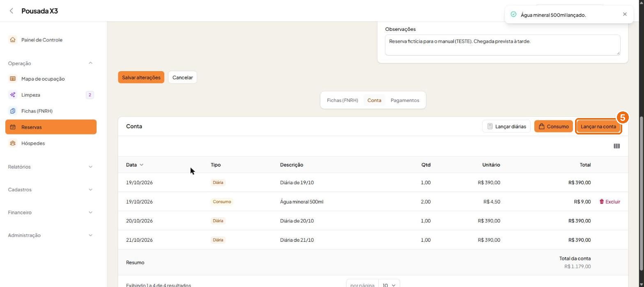This screenshot has width=644, height=287.
Task: Click the Pousada X3 title
Action: (39, 11)
